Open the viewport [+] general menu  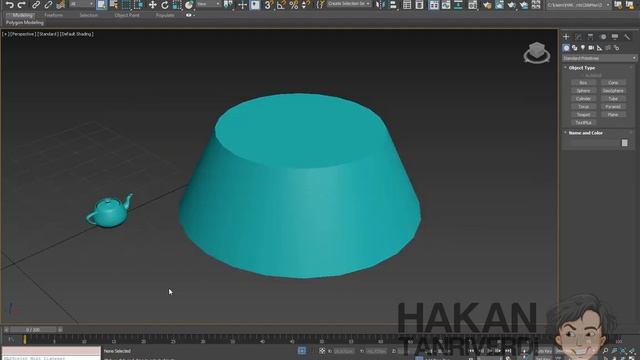click(5, 34)
